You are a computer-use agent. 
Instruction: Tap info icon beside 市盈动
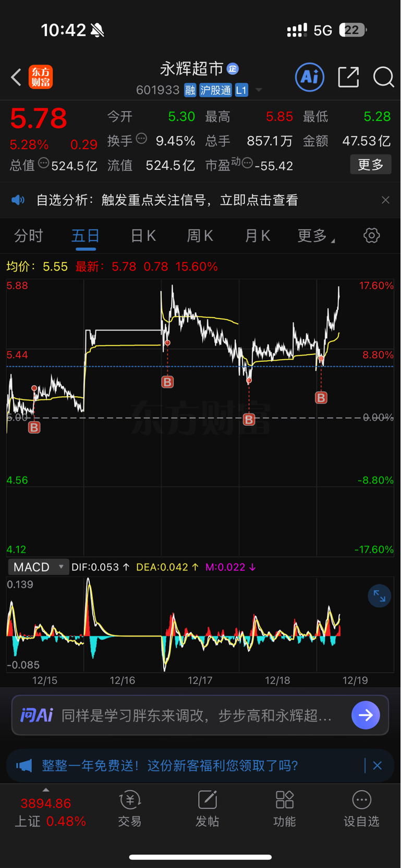coord(247,163)
